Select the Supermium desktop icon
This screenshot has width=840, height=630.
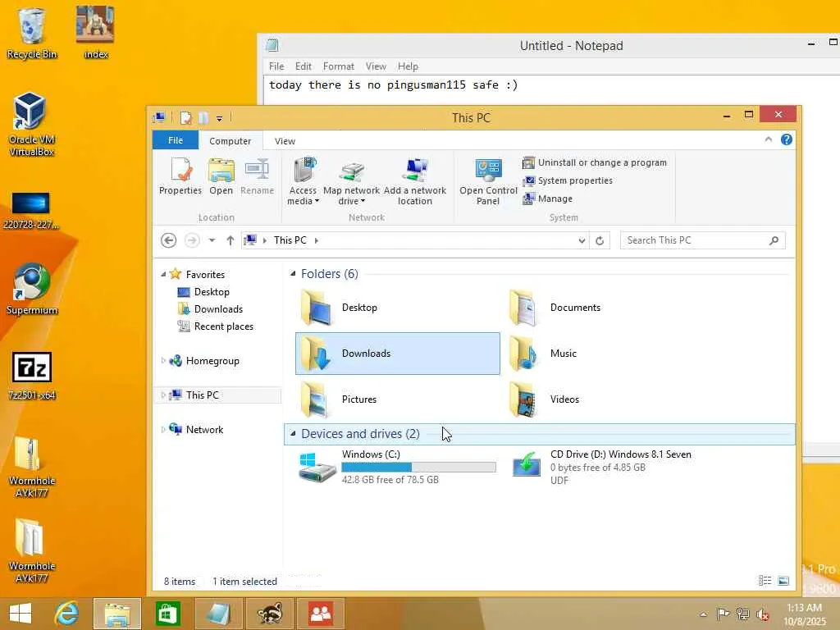(32, 290)
